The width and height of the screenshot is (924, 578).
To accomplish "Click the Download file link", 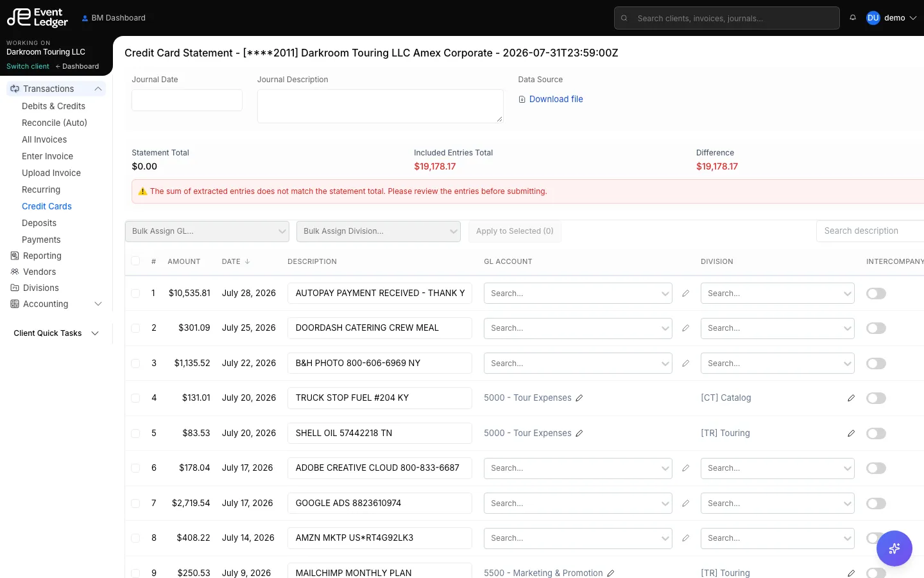I will click(x=556, y=100).
